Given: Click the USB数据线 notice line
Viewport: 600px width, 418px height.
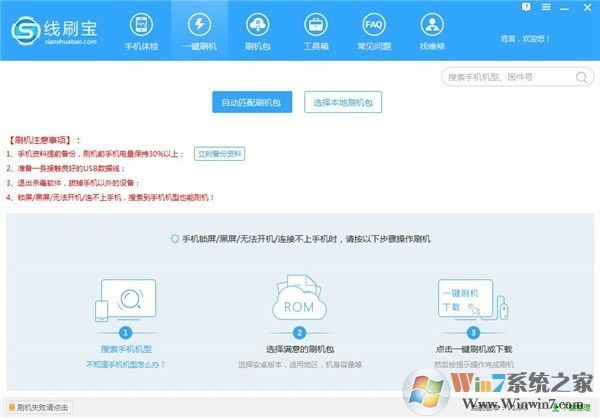Looking at the screenshot, I should [65, 168].
